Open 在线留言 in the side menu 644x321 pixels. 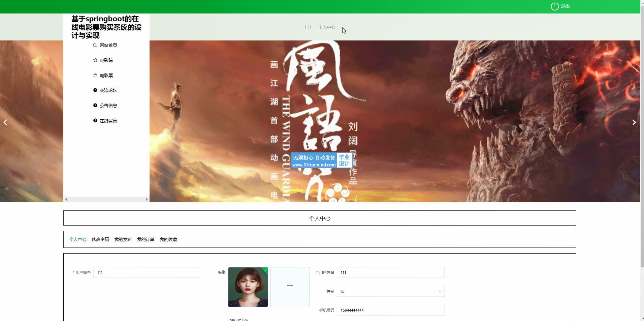[x=108, y=121]
